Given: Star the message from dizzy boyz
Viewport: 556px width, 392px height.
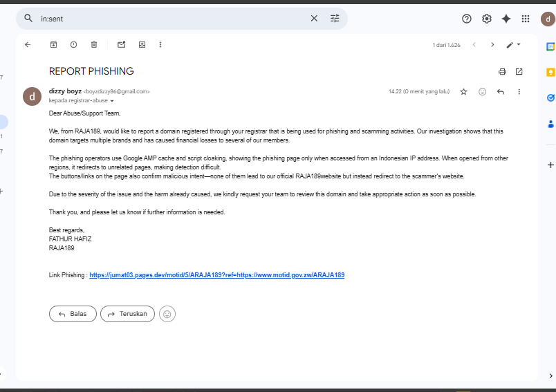Looking at the screenshot, I should tap(463, 92).
